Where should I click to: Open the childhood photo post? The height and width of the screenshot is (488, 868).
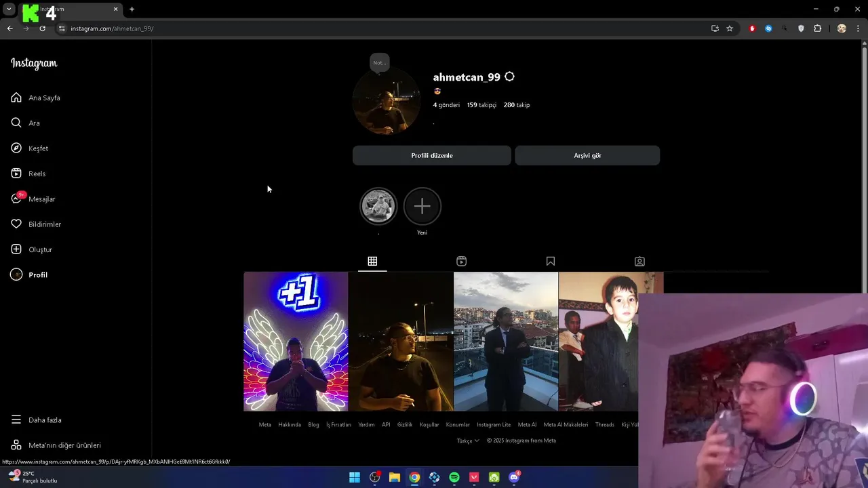click(598, 342)
